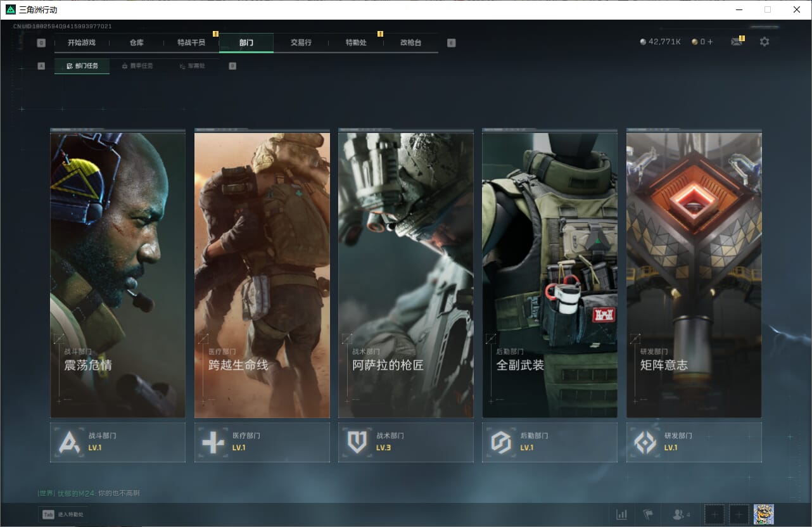Image resolution: width=812 pixels, height=527 pixels.
Task: Open the settings gear icon
Action: coord(764,42)
